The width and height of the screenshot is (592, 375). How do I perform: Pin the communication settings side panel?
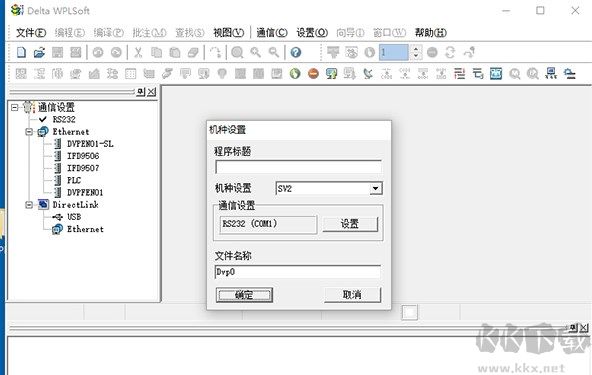coord(140,91)
